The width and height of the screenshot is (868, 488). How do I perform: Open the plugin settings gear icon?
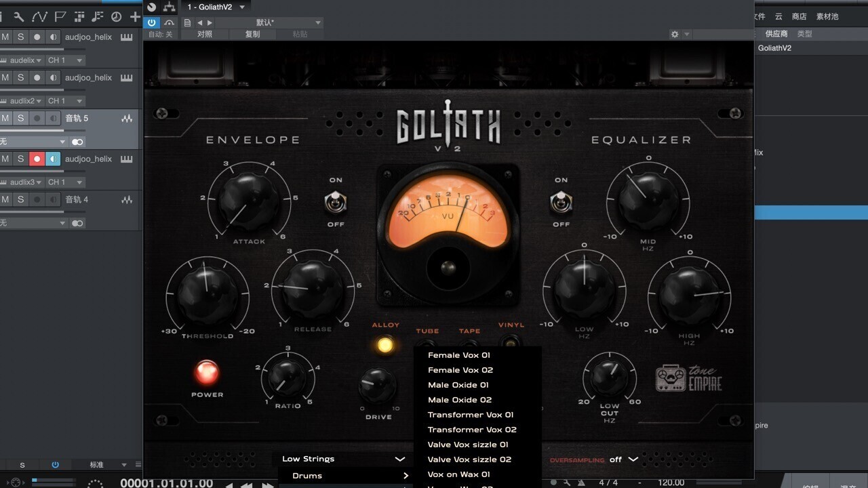pos(674,34)
